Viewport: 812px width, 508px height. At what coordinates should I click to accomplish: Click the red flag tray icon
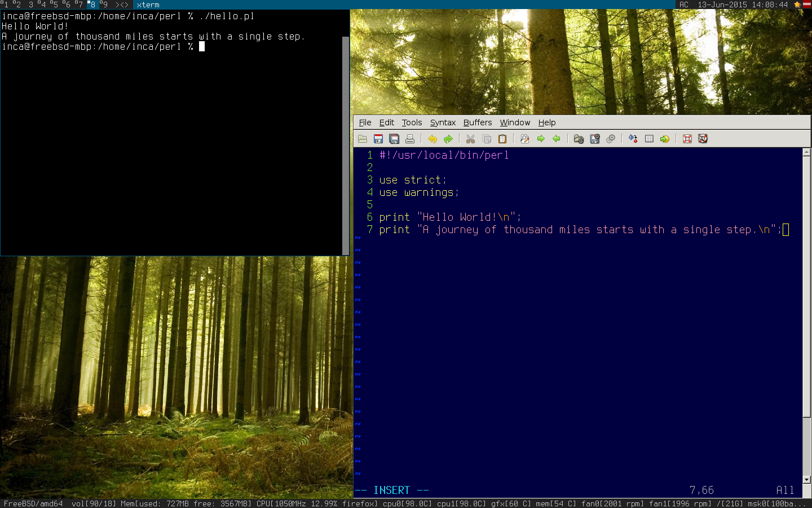pos(807,5)
